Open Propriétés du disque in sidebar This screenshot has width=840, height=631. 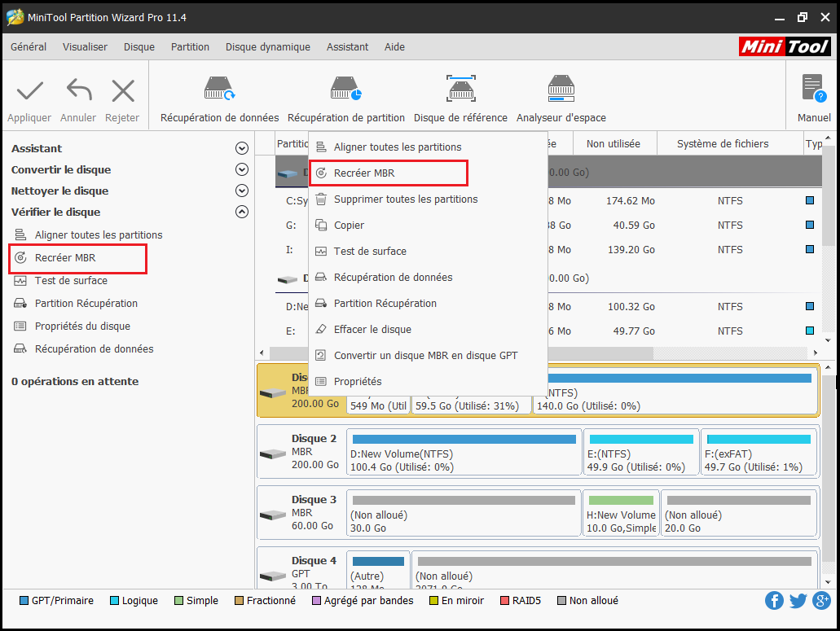(x=72, y=326)
